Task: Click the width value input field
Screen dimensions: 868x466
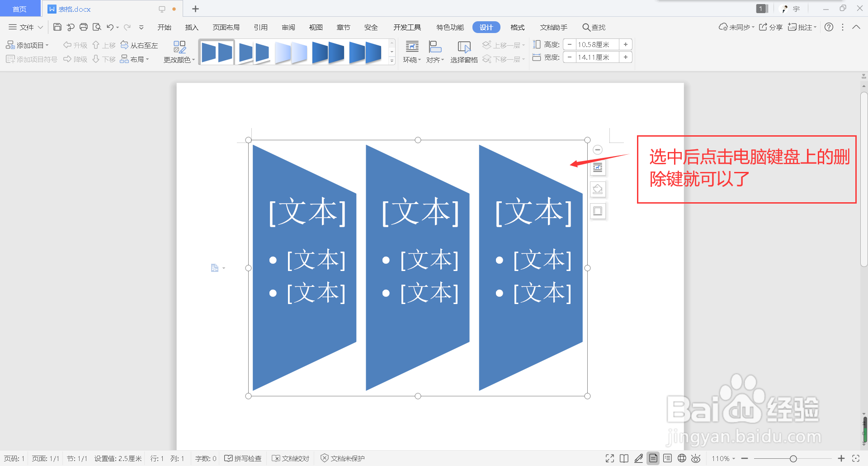Action: tap(597, 57)
